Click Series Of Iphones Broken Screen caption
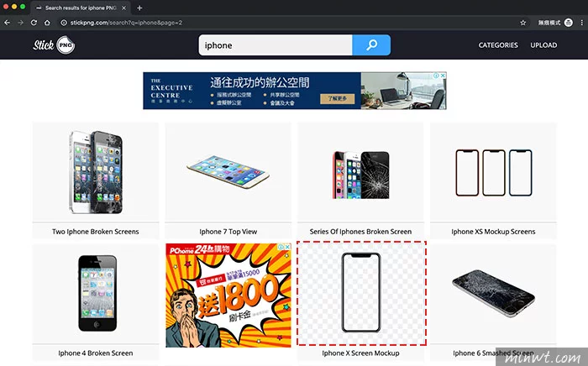The height and width of the screenshot is (366, 588). 360,232
